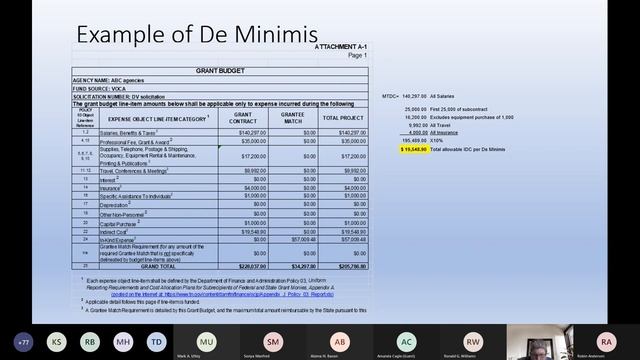
Task: Click 'Indirect Cost' row label
Action: (113, 232)
